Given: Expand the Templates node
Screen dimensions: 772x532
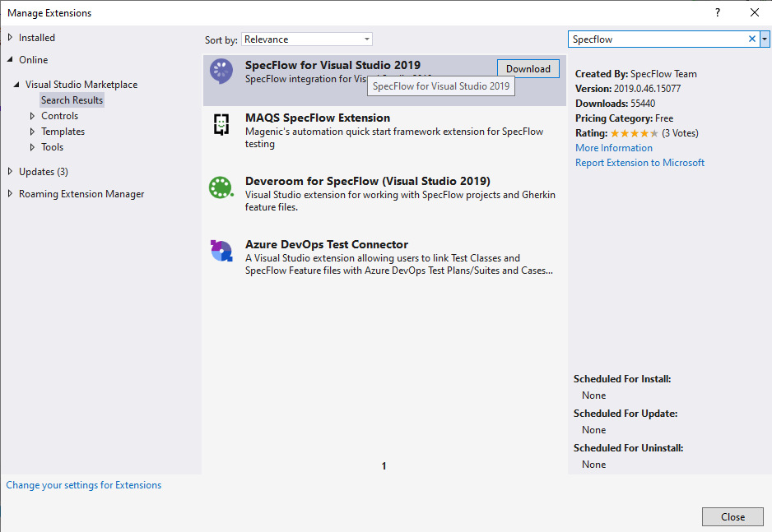Looking at the screenshot, I should [x=32, y=132].
